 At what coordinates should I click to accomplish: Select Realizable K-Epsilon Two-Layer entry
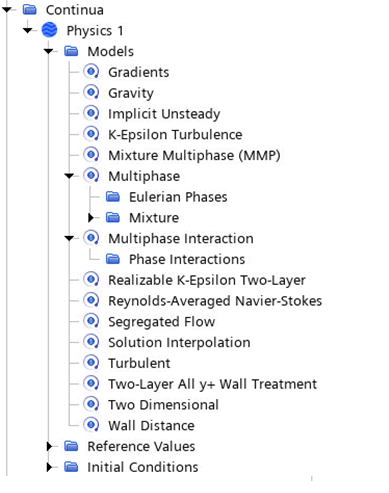(x=207, y=280)
